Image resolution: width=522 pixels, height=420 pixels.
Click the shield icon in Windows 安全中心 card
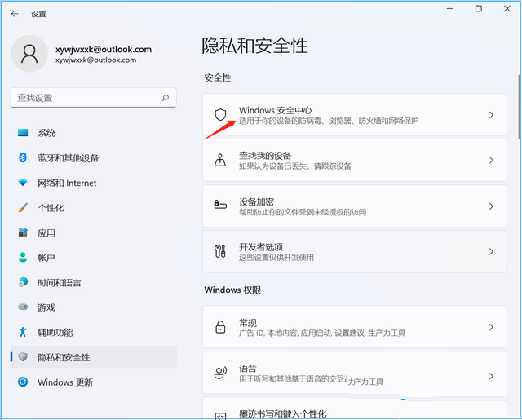tap(220, 114)
